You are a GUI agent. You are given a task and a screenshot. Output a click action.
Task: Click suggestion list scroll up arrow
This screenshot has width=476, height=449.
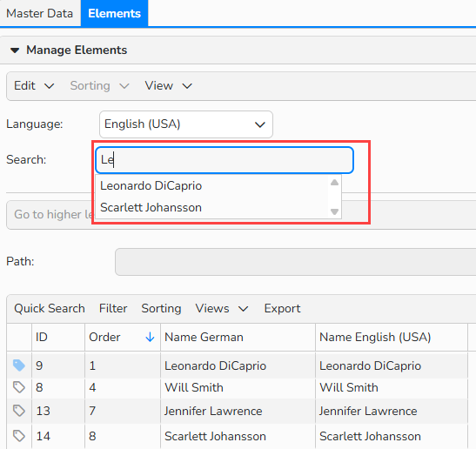334,183
